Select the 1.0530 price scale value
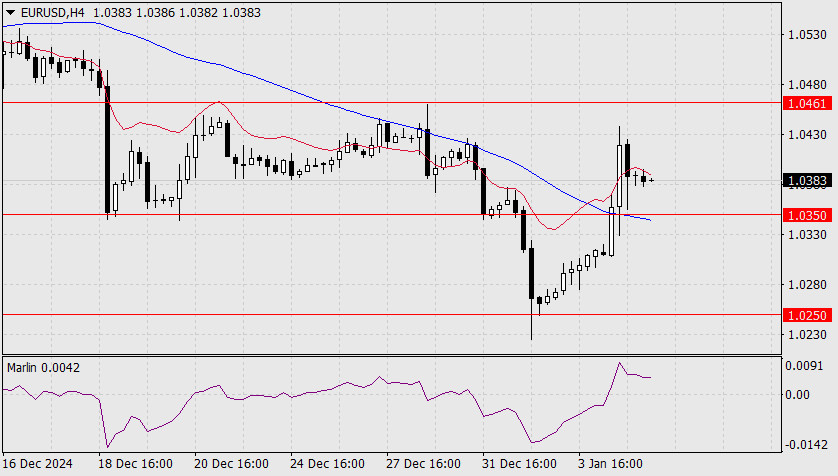 (807, 35)
